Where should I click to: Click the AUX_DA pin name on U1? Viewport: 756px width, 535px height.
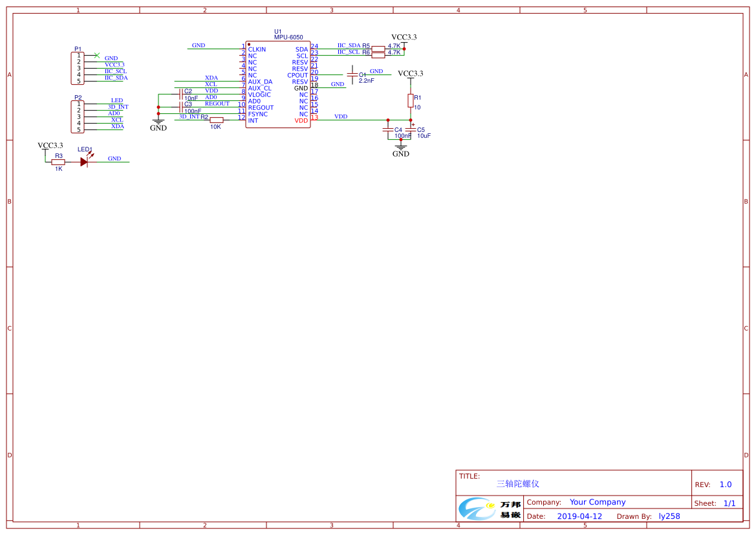[x=261, y=82]
